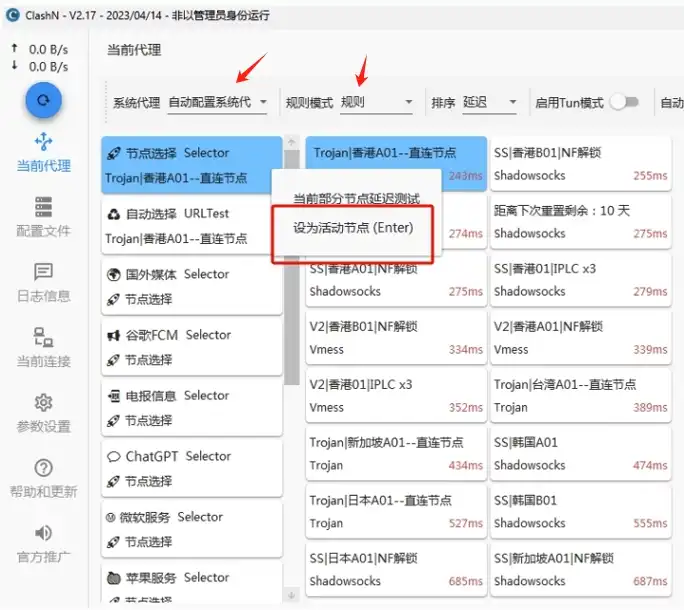Open the 日志信息 sidebar icon

pyautogui.click(x=44, y=272)
